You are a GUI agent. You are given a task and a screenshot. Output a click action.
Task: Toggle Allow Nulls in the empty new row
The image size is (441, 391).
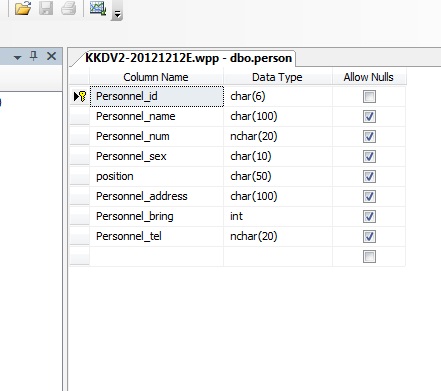point(369,257)
